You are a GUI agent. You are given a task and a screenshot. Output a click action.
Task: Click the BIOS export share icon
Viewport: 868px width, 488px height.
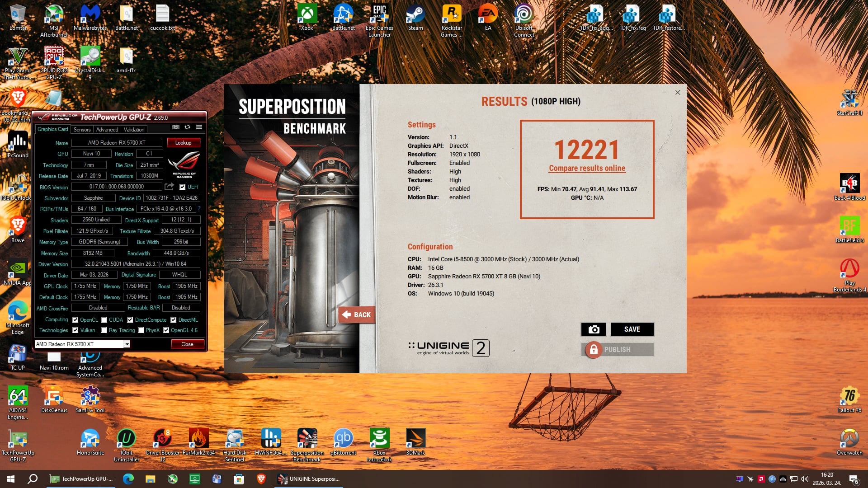pyautogui.click(x=169, y=187)
